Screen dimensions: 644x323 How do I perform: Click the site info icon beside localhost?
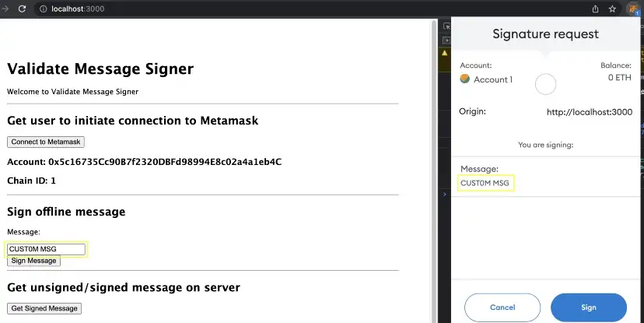click(43, 9)
